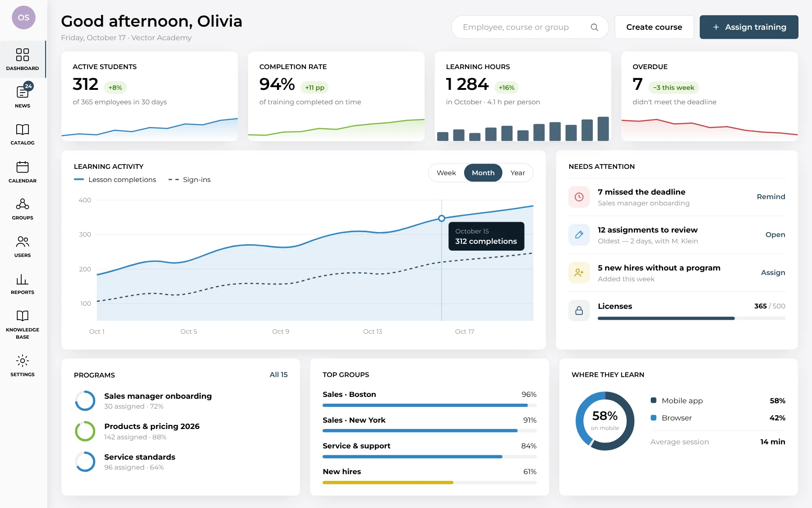Open the Reports chart icon

click(x=23, y=279)
